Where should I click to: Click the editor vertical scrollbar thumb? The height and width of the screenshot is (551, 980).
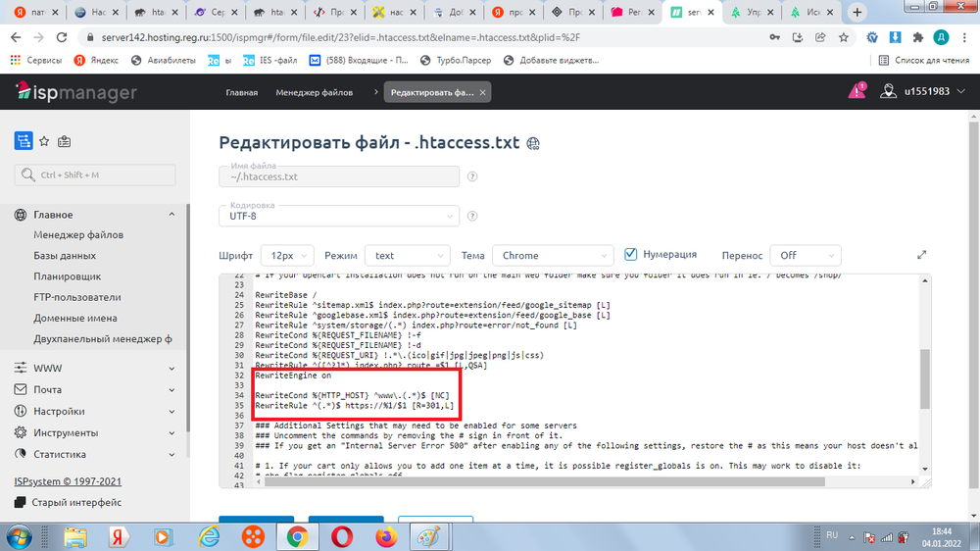(x=924, y=379)
